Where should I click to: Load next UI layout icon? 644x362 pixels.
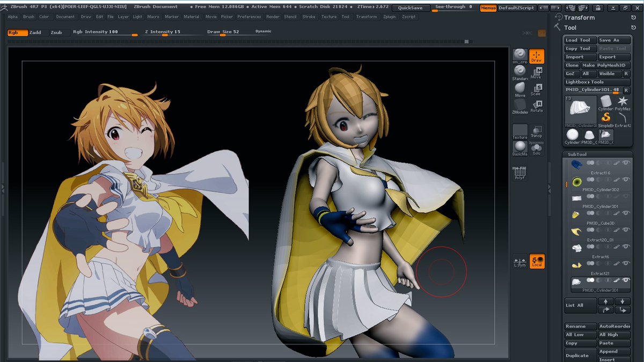tap(583, 8)
